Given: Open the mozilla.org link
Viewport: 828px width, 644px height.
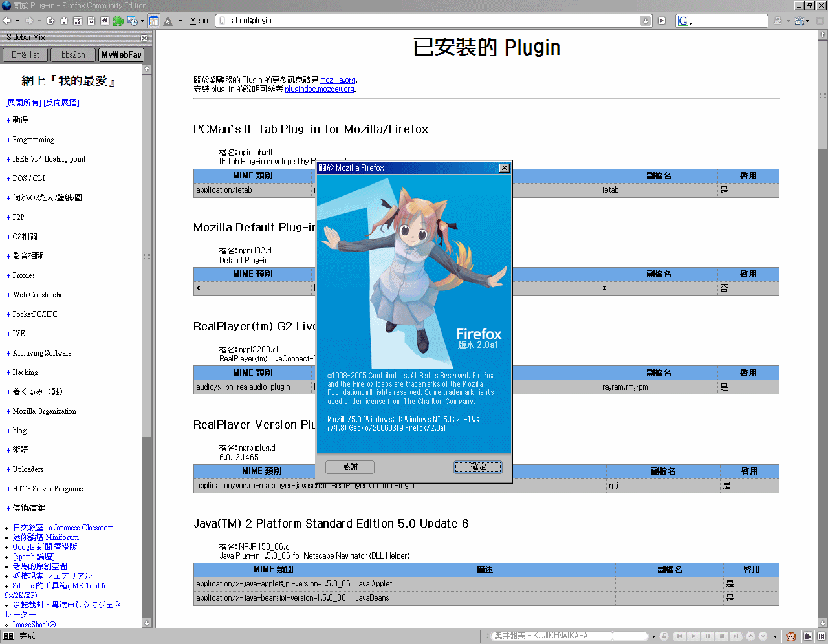Looking at the screenshot, I should [x=338, y=80].
